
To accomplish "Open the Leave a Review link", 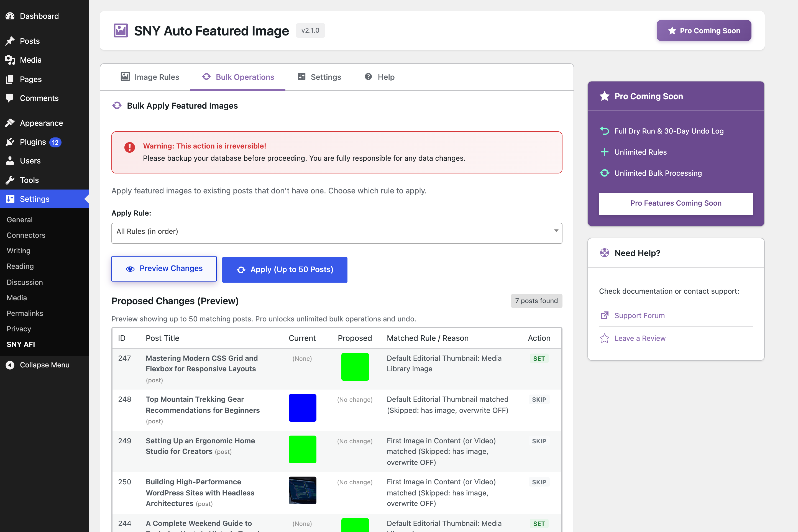I will [640, 338].
